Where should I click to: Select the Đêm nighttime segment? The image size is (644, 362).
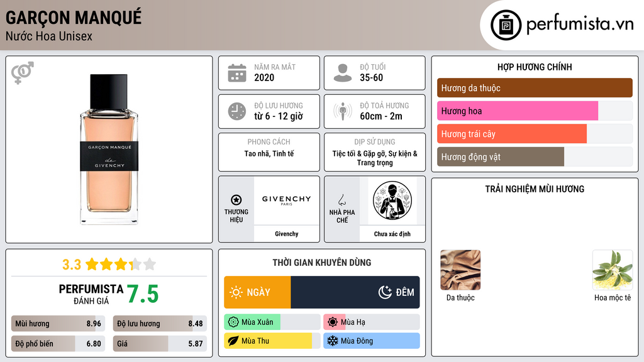point(355,292)
